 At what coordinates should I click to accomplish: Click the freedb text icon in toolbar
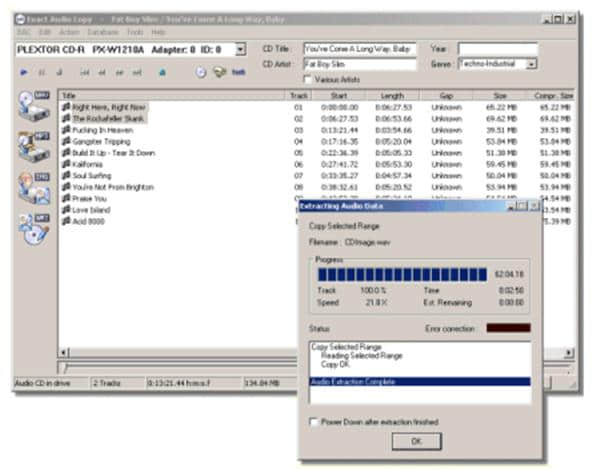click(x=239, y=72)
